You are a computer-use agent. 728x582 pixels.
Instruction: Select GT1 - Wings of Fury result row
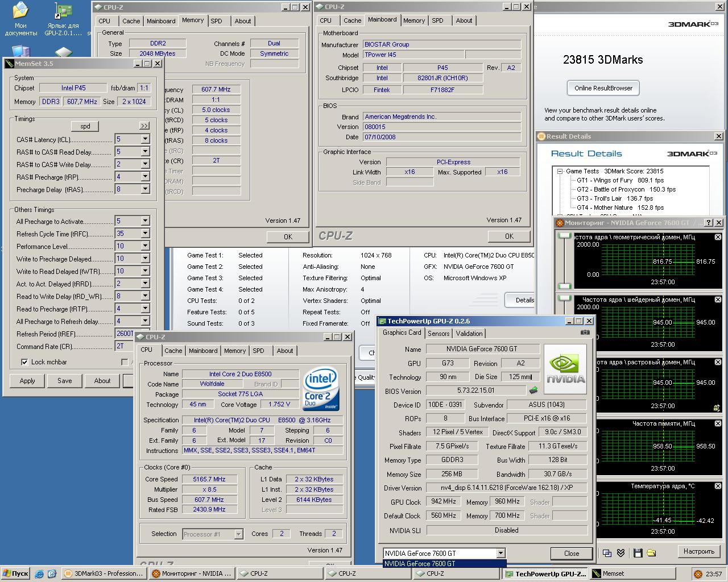pos(621,180)
